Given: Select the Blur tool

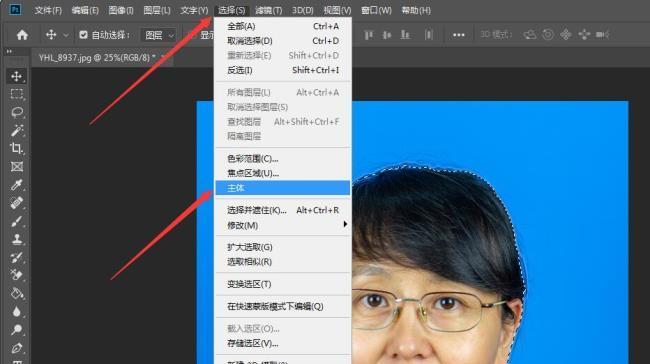Looking at the screenshot, I should click(x=17, y=312).
